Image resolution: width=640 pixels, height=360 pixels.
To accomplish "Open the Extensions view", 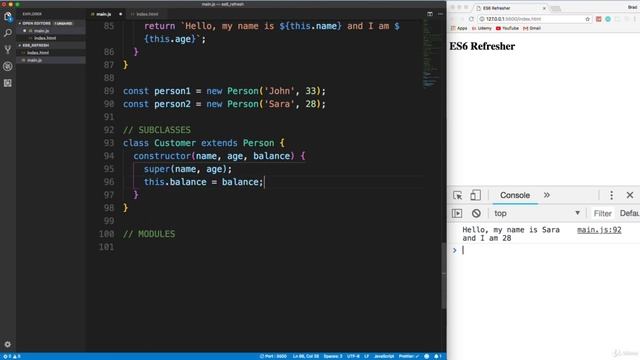I will pos(8,83).
